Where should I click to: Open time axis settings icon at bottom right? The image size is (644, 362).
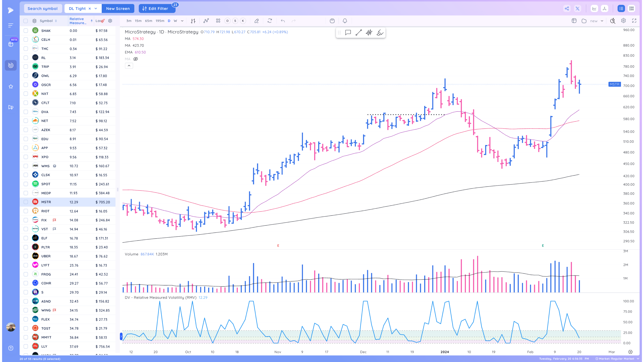click(x=630, y=352)
